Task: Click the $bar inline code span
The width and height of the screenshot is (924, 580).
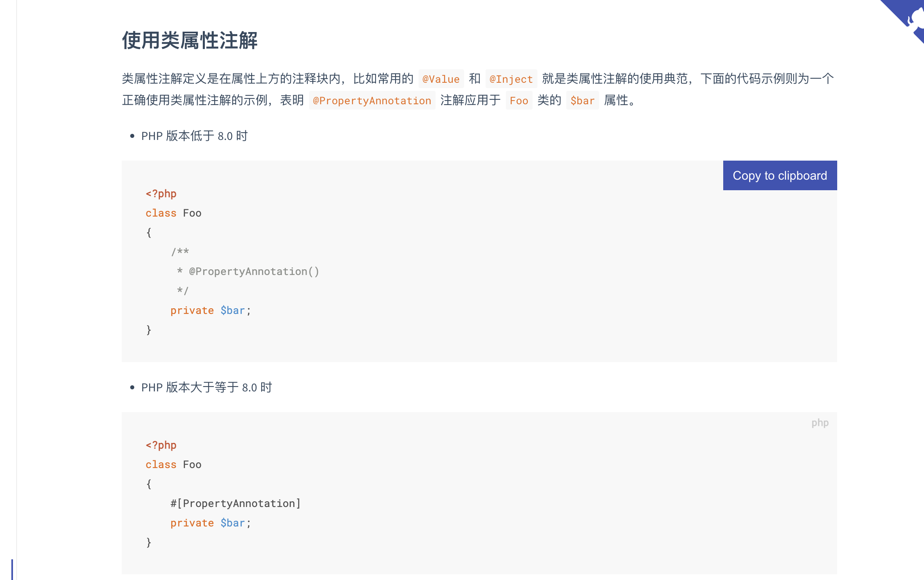Action: tap(583, 101)
